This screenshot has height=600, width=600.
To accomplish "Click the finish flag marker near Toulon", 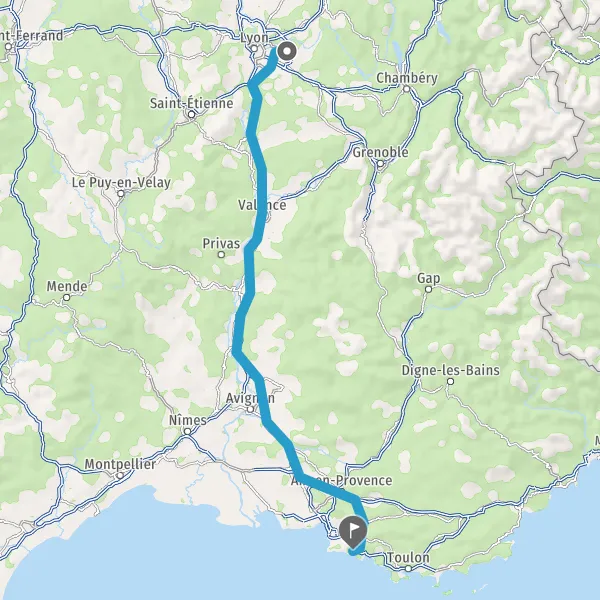I will pyautogui.click(x=353, y=532).
